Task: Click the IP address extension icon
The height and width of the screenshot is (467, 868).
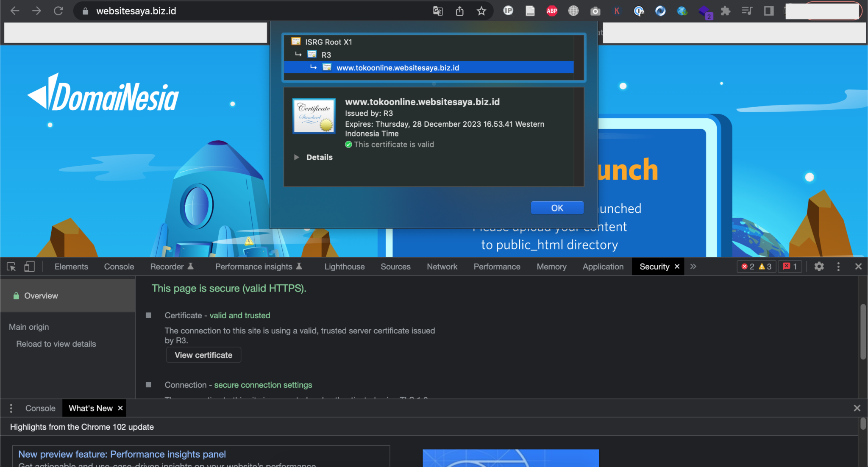Action: (x=508, y=11)
